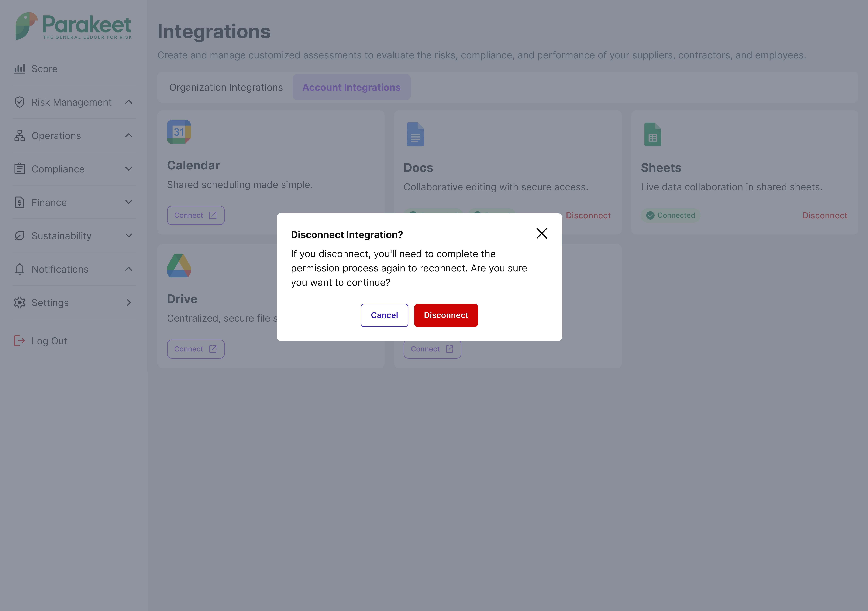Click the Log Out arrow icon
868x611 pixels.
[x=20, y=341]
